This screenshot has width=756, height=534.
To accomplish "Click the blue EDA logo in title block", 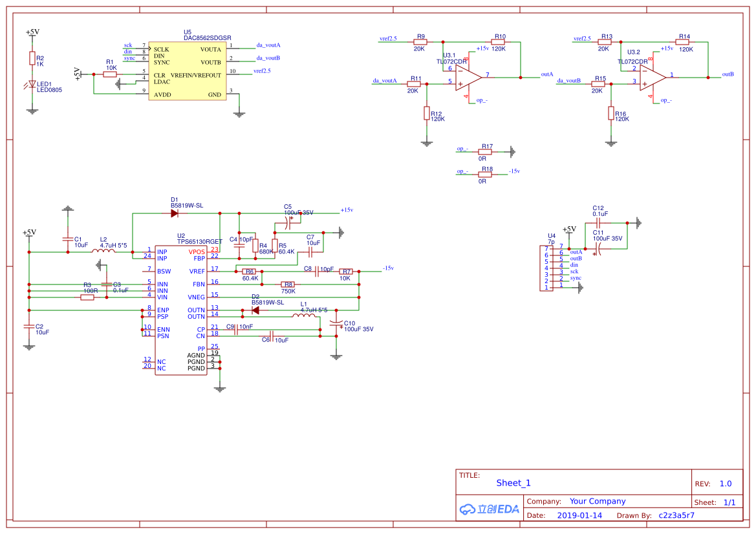I will (490, 509).
